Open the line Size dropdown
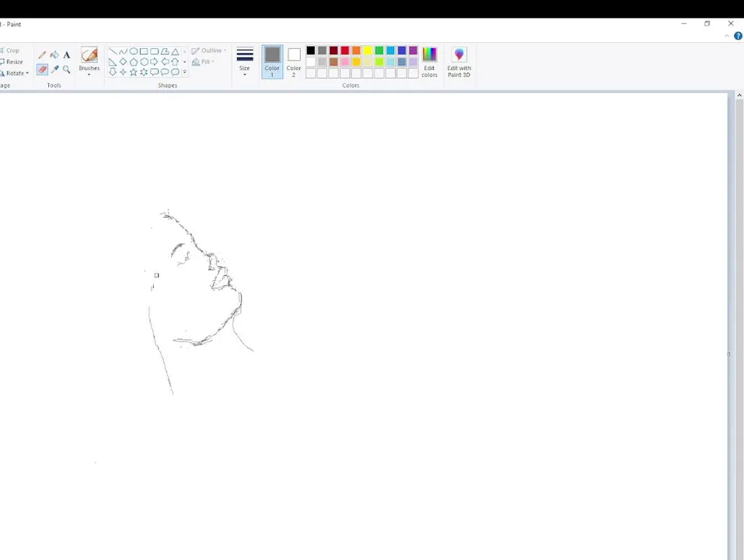The width and height of the screenshot is (744, 560). pos(245,61)
